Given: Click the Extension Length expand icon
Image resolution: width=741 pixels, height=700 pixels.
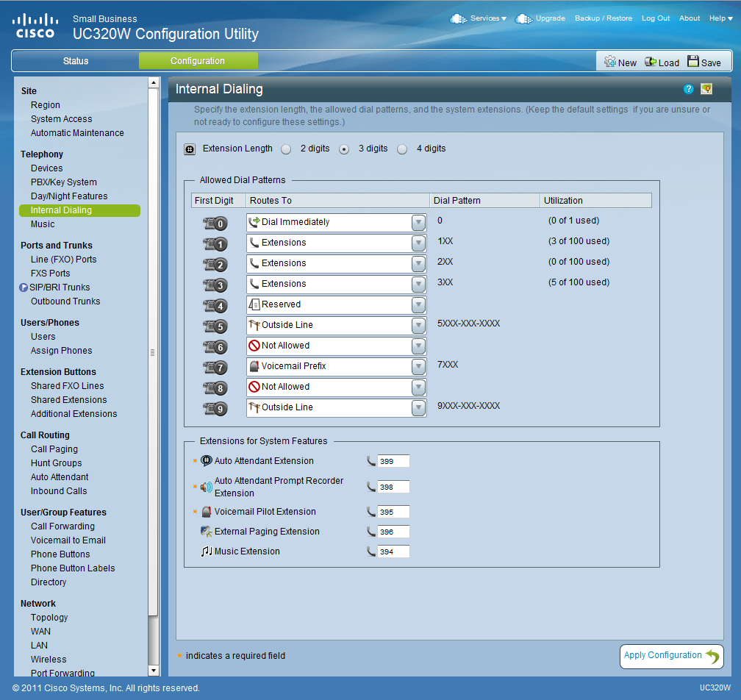Looking at the screenshot, I should (x=190, y=149).
